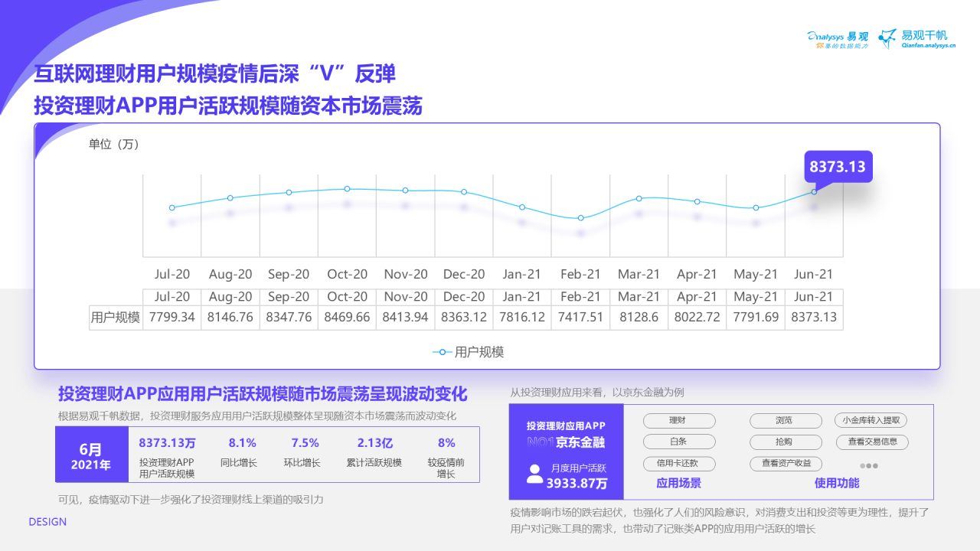The height and width of the screenshot is (551, 980).
Task: Click the 使用功能 label
Action: click(836, 484)
